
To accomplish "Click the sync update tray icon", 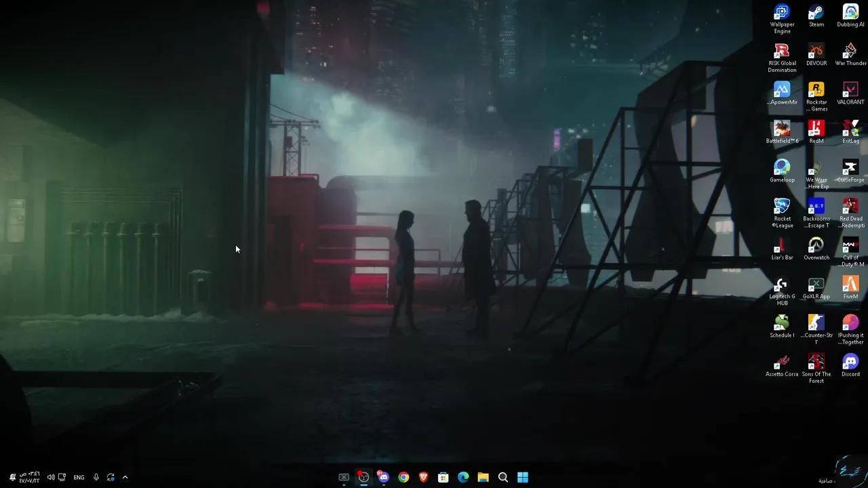I will (111, 477).
